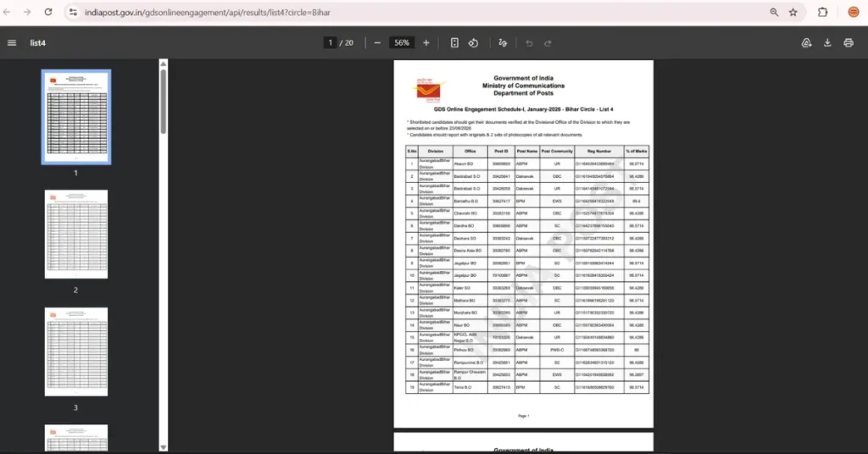The height and width of the screenshot is (454, 868).
Task: Click the India Post logo on page 1
Action: [x=429, y=90]
